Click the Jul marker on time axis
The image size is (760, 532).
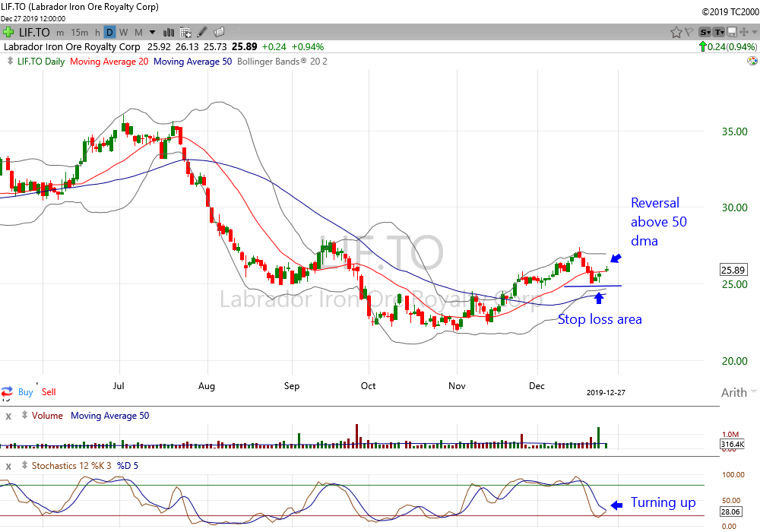[119, 385]
